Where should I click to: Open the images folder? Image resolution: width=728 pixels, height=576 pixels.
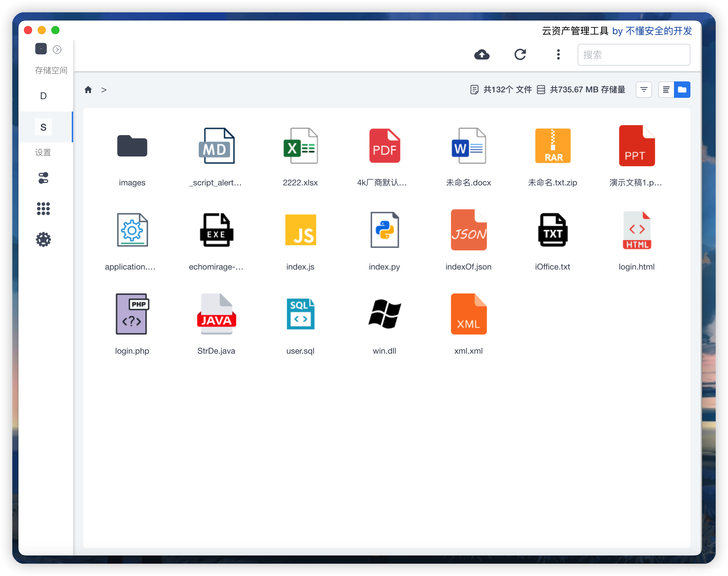coord(132,146)
